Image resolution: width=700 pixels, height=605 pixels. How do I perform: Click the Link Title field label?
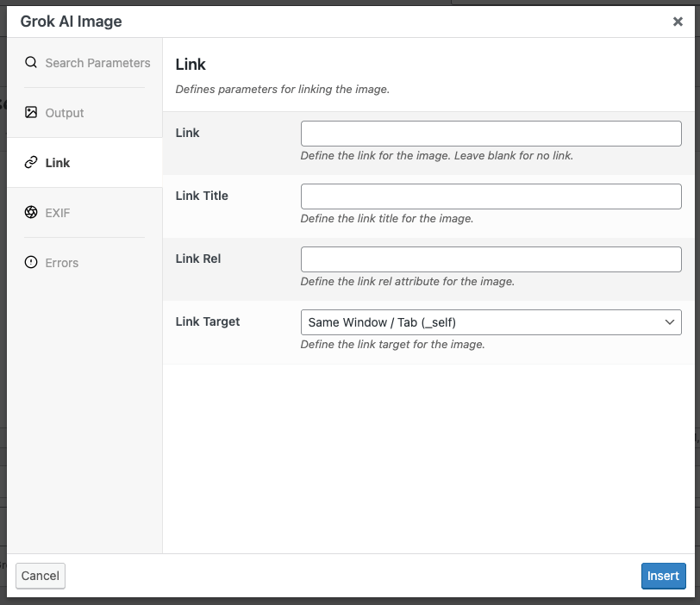[202, 196]
